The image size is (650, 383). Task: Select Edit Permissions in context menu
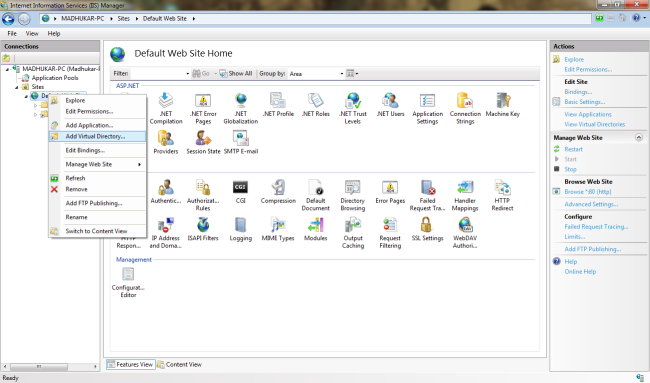[x=97, y=112]
